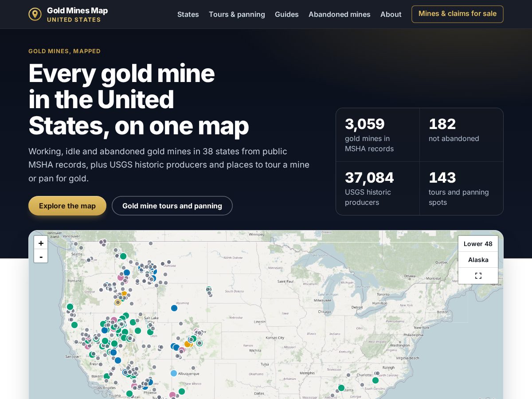Zoom out with the map minus button
532x399 pixels.
pyautogui.click(x=41, y=256)
